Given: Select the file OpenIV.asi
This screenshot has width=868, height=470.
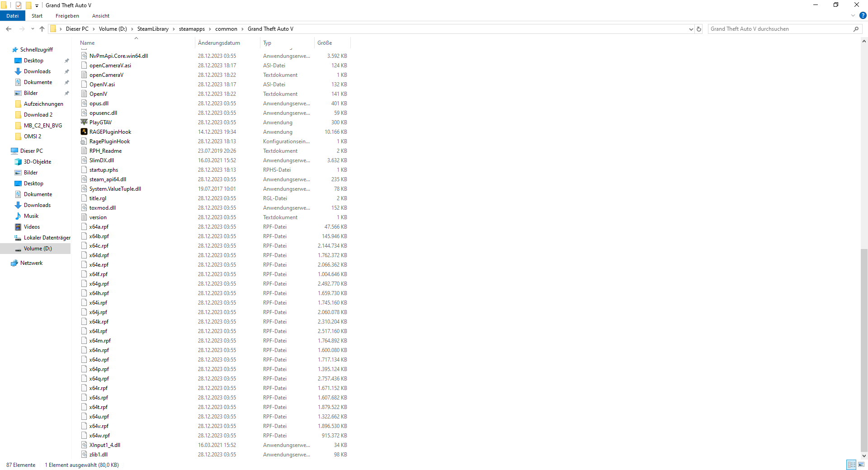Looking at the screenshot, I should [x=102, y=85].
